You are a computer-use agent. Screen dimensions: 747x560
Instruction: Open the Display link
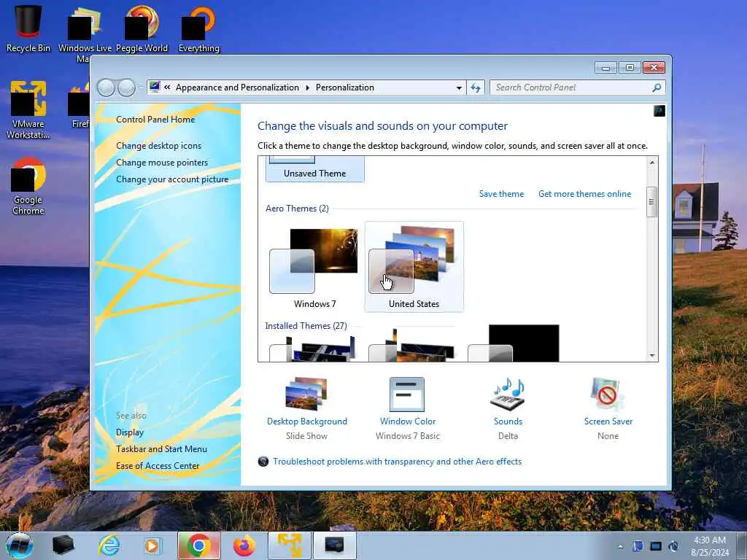point(130,432)
